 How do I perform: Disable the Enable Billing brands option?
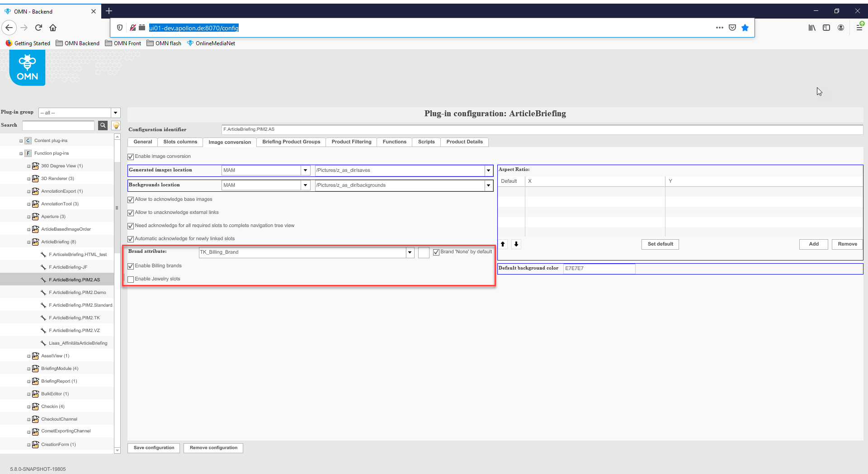pyautogui.click(x=131, y=266)
